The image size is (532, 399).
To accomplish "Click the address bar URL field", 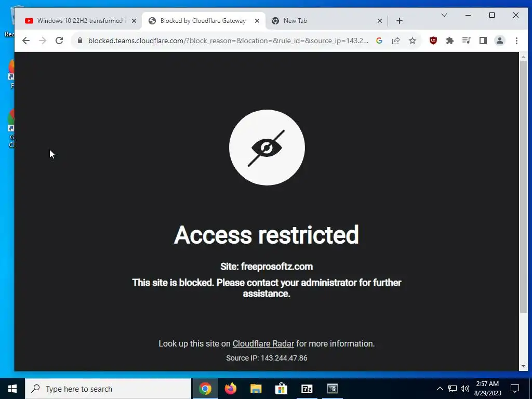I will pyautogui.click(x=228, y=41).
